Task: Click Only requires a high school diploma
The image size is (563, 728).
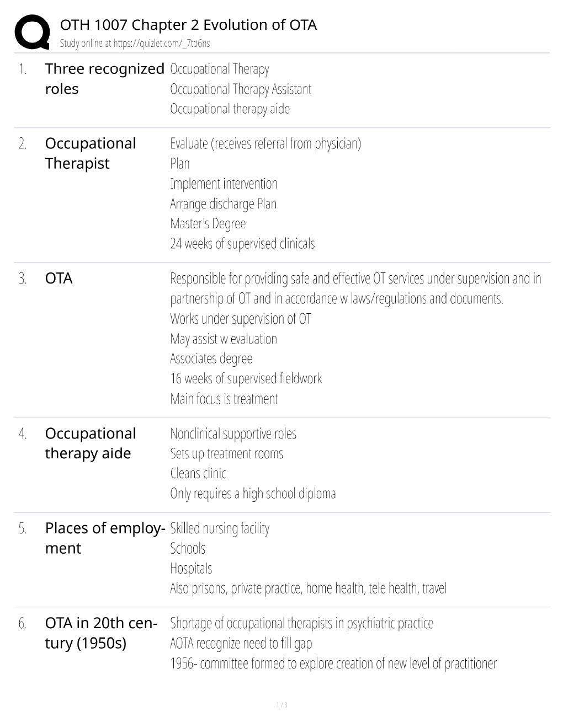Action: point(253,494)
